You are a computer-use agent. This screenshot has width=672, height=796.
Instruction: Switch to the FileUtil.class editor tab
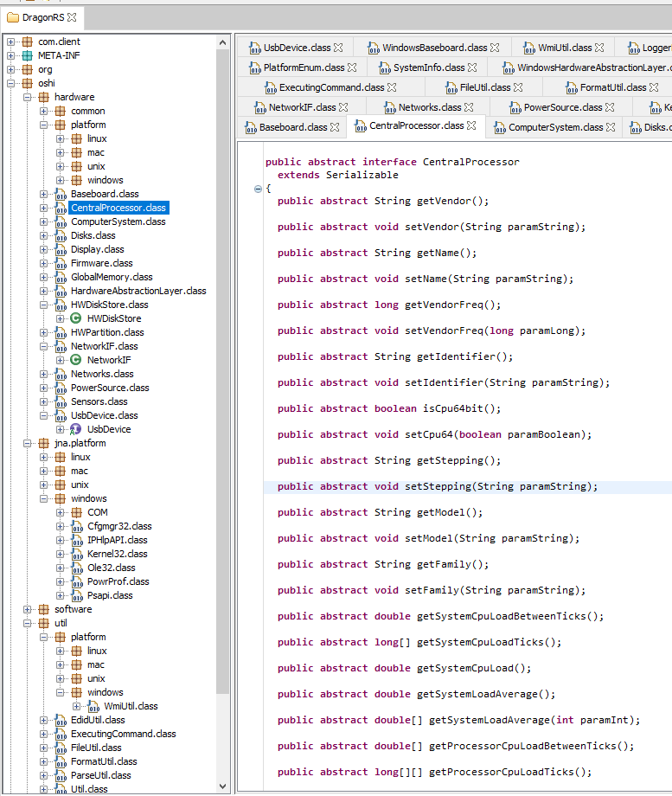(x=484, y=87)
